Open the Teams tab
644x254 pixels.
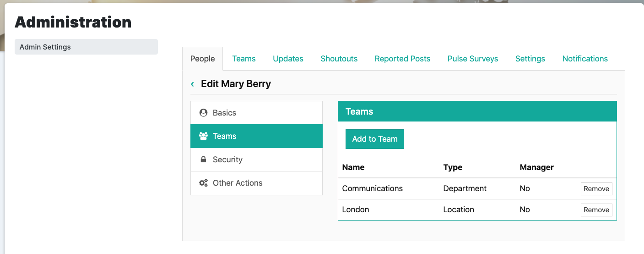(x=244, y=59)
